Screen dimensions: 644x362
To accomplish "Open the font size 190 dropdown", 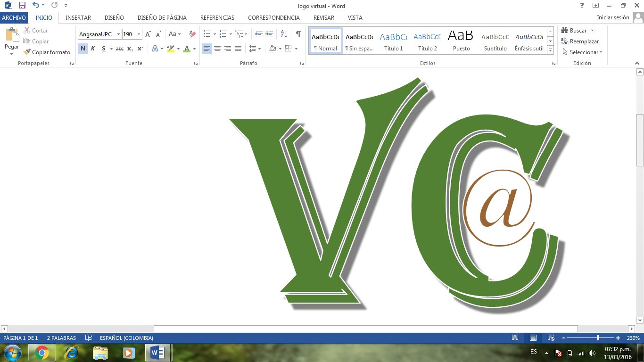I will (x=139, y=34).
